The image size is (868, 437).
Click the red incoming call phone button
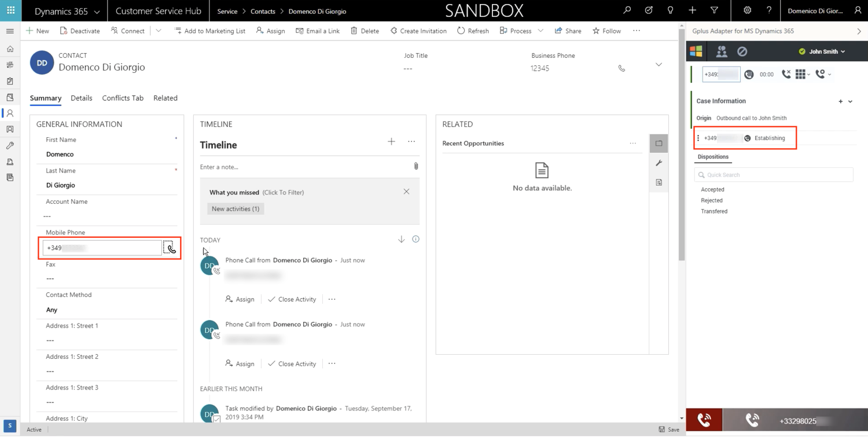[704, 420]
